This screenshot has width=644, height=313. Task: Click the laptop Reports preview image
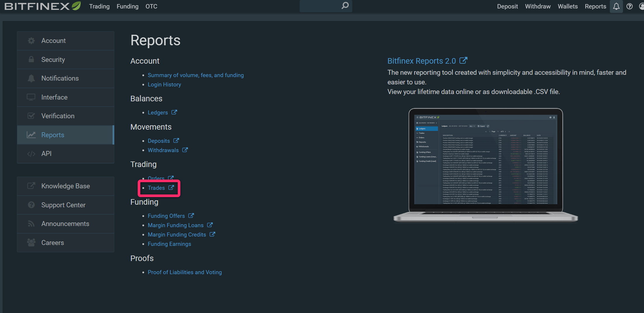coord(486,165)
